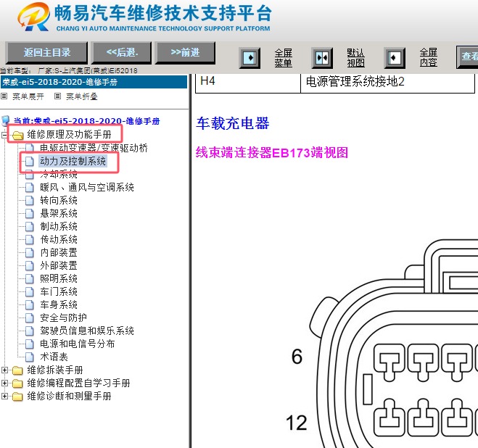Viewport: 478px width, 448px height.
Task: Click the default view double-arrow icon
Action: coord(322,57)
